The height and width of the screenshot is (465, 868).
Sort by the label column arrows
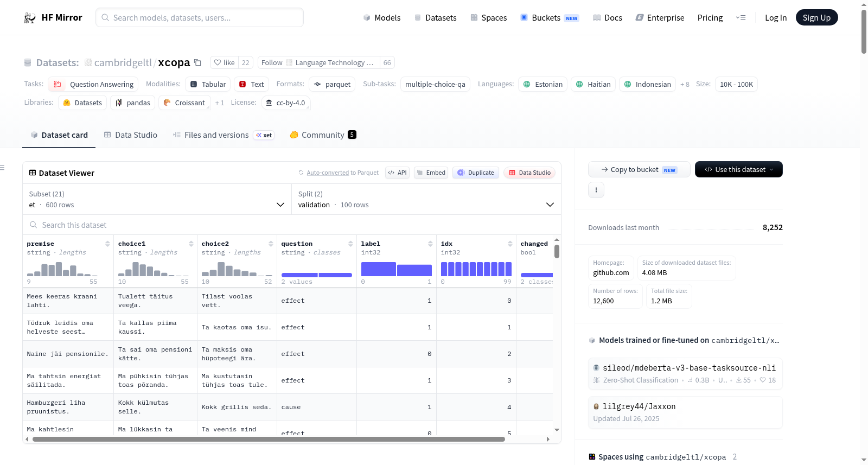(x=430, y=244)
